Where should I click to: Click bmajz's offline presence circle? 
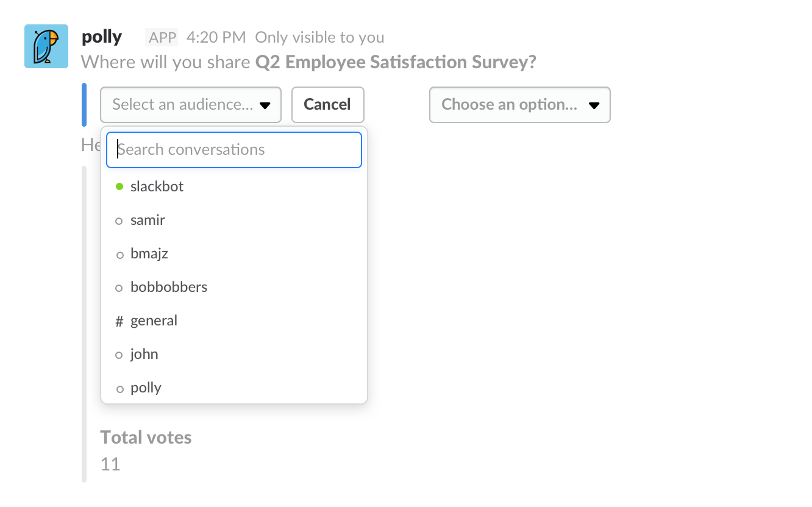[119, 255]
